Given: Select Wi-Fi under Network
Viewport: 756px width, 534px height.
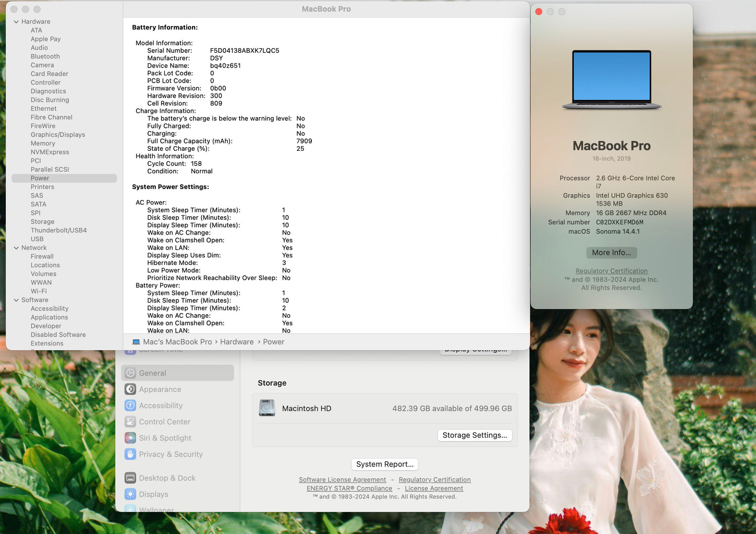Looking at the screenshot, I should (x=39, y=292).
